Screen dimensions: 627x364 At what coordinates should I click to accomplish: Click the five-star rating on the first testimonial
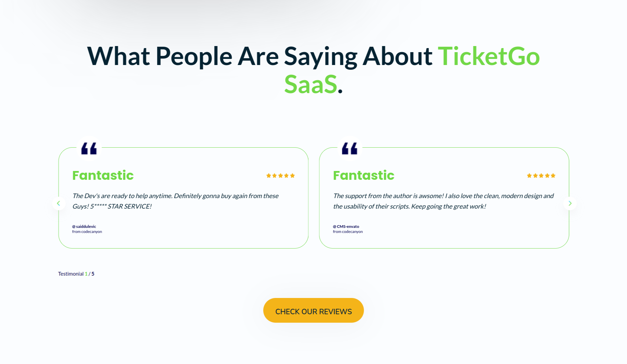point(281,175)
